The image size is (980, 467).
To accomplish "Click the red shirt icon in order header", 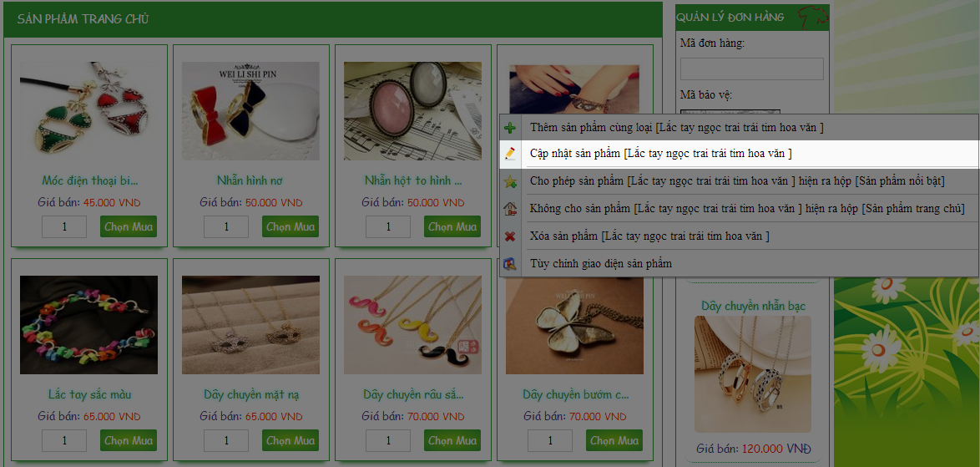I will [812, 17].
